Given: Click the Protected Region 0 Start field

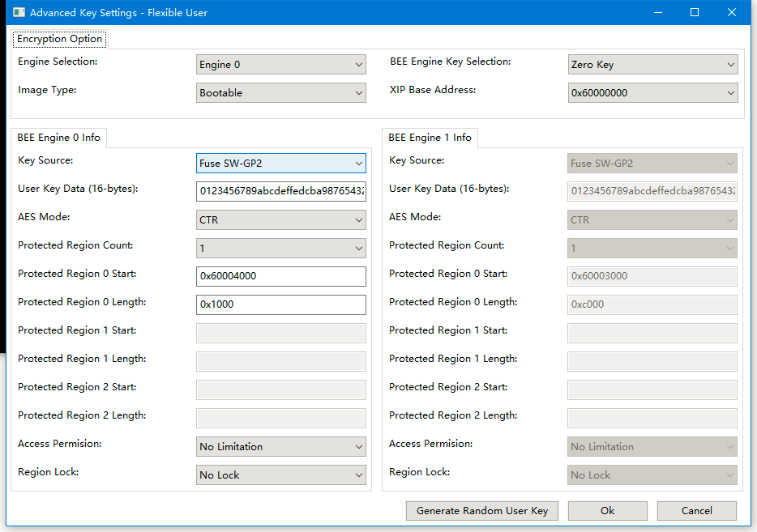Looking at the screenshot, I should pos(280,276).
